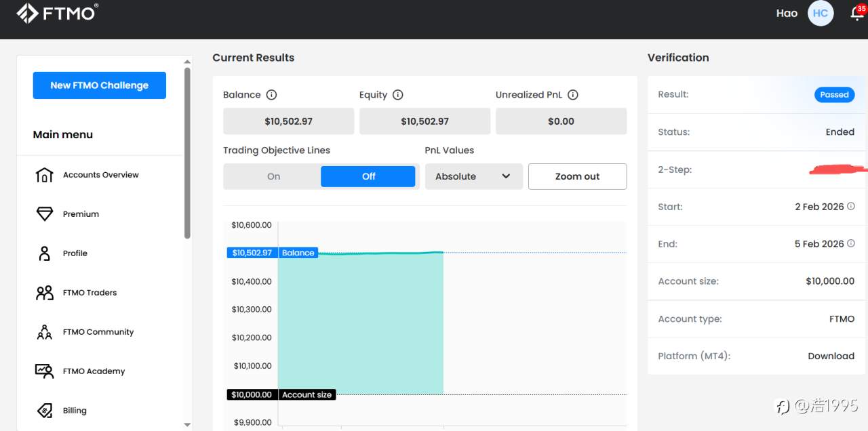The width and height of the screenshot is (868, 431).
Task: Open the notifications bell icon
Action: pos(857,13)
